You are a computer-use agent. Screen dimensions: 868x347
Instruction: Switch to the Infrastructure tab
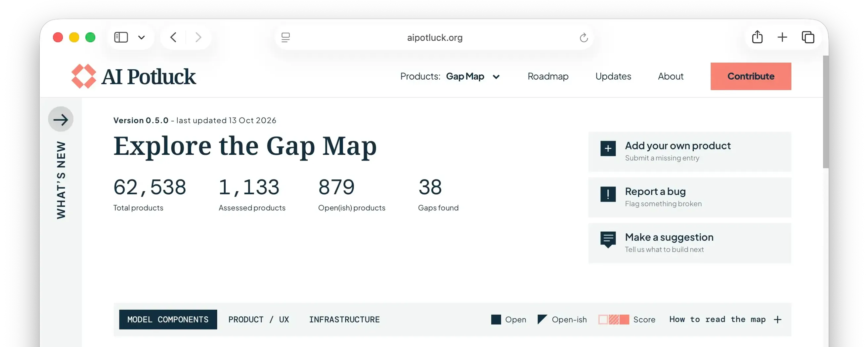(x=344, y=319)
